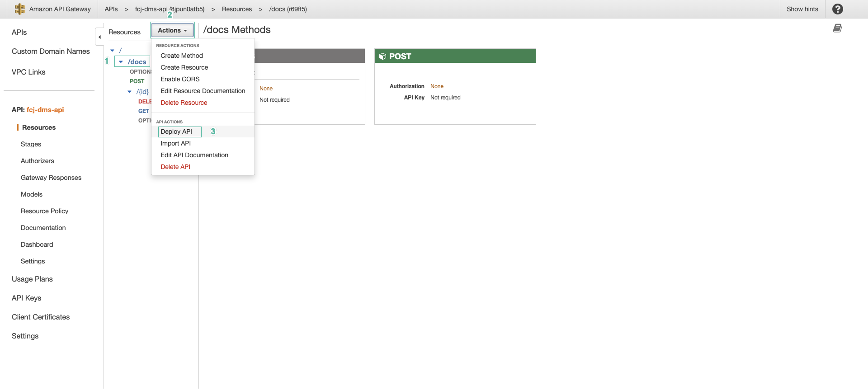This screenshot has width=868, height=390.
Task: Select the DELETE method under /{id}
Action: [x=145, y=102]
